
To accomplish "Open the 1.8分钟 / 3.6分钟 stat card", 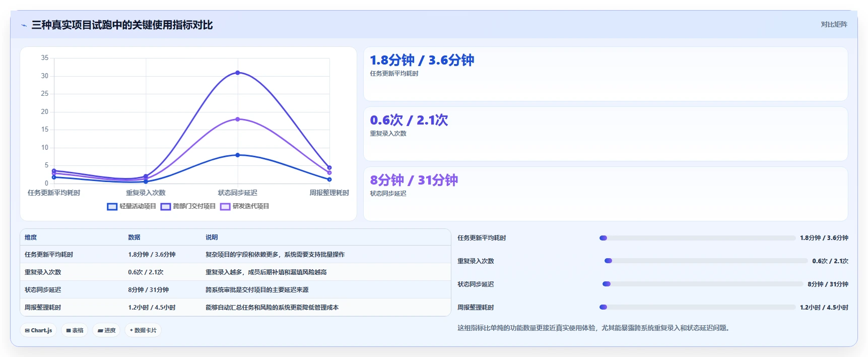I will tap(606, 74).
